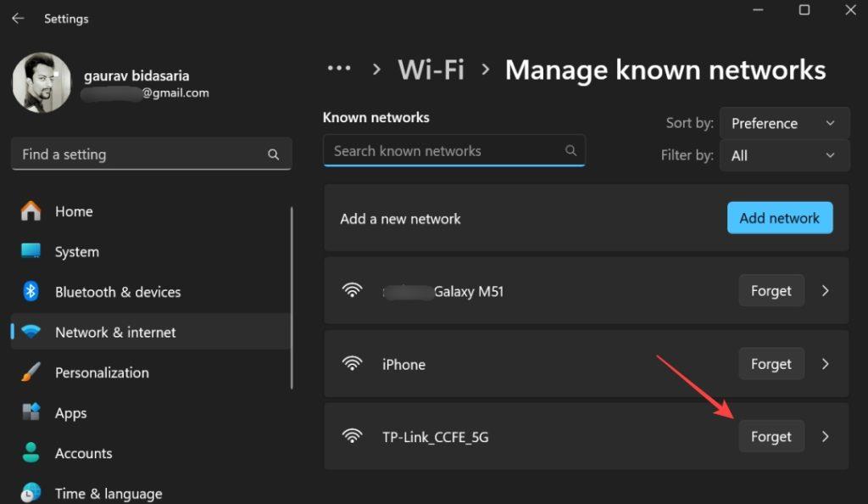This screenshot has height=504, width=868.
Task: Open System settings in the sidebar
Action: [x=151, y=251]
